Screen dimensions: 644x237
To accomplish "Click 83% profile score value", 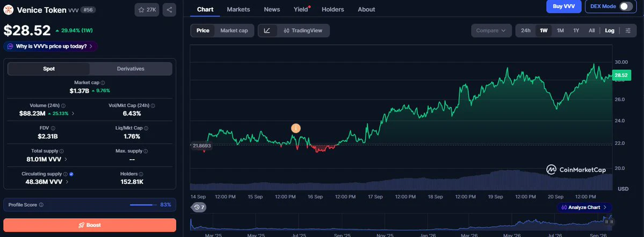I will (165, 205).
